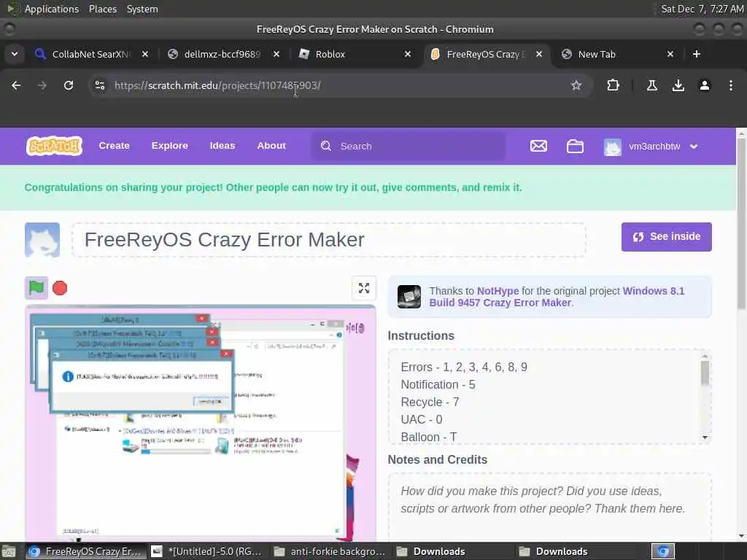Open the Extensions puzzle icon

pyautogui.click(x=613, y=85)
